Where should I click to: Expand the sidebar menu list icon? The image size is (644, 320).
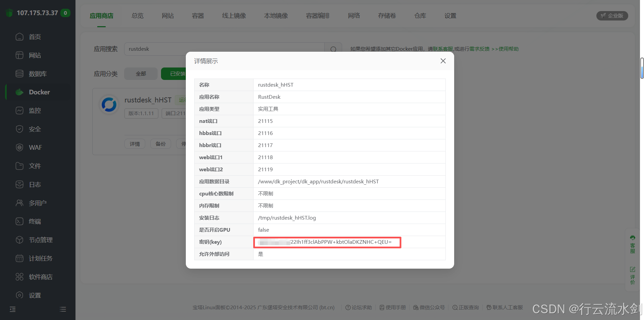(x=63, y=309)
